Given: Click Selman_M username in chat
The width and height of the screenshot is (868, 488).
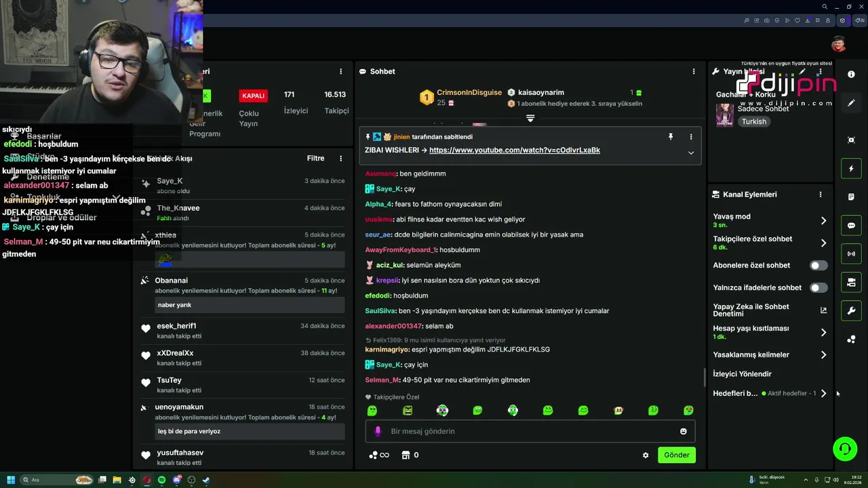Looking at the screenshot, I should pos(382,380).
